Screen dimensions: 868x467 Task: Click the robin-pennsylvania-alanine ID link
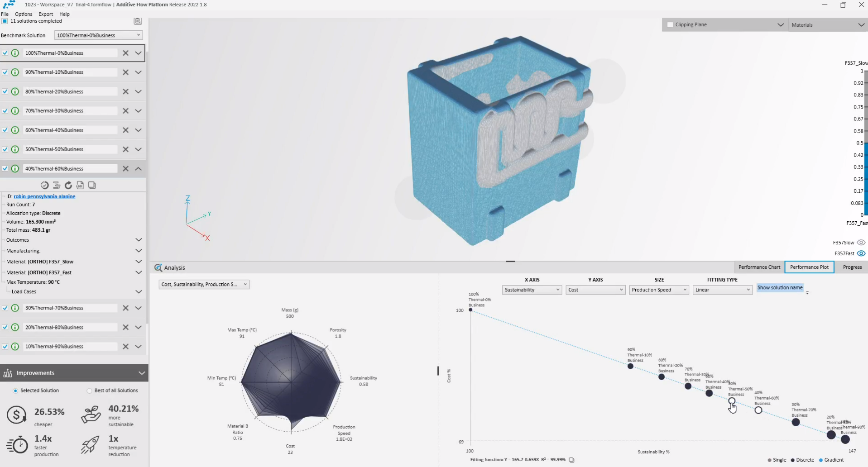(x=44, y=196)
